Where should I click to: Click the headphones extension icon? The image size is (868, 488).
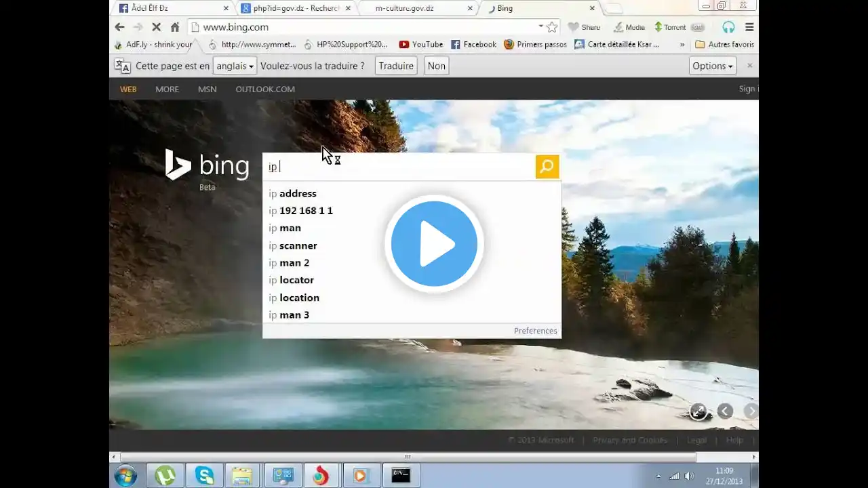click(728, 27)
